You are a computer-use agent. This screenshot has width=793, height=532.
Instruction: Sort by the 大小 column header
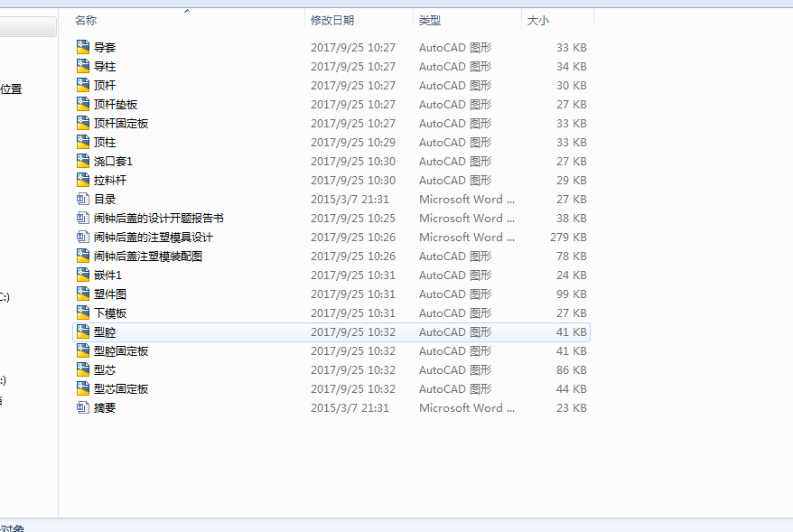pos(537,19)
